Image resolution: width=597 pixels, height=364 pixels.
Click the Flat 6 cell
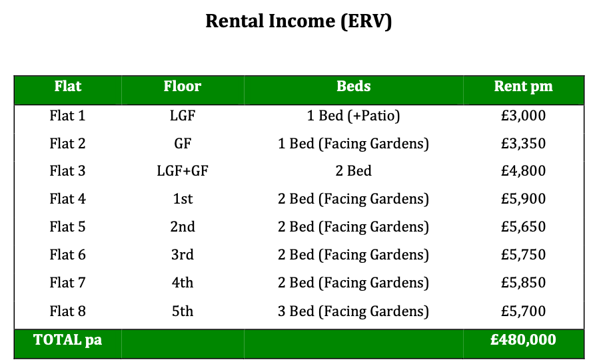(67, 255)
